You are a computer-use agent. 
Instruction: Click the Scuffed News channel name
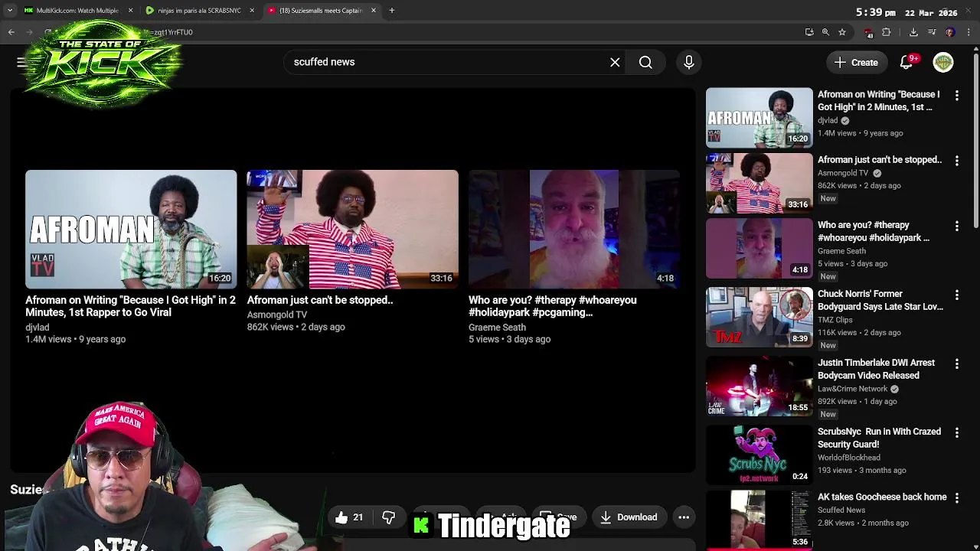pos(841,510)
